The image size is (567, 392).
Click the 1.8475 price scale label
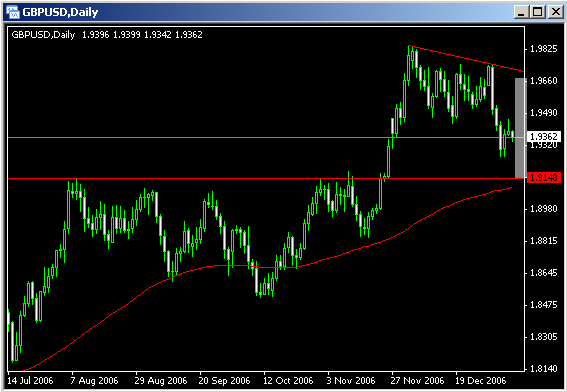543,305
